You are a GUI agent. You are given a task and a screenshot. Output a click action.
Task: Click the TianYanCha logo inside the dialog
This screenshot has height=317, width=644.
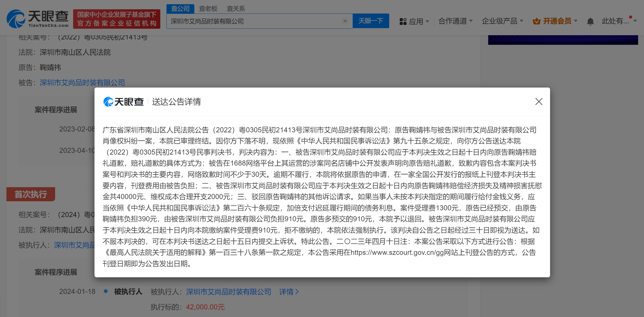coord(123,102)
